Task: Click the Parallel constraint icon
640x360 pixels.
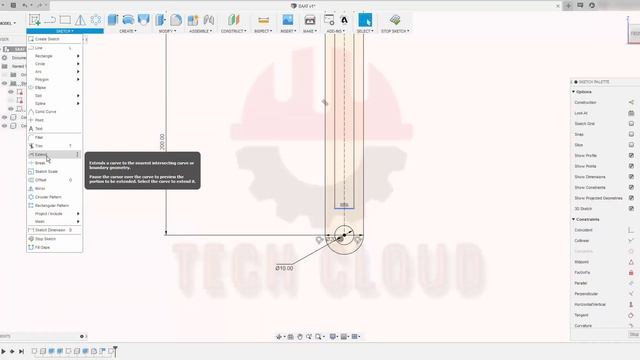Action: [631, 283]
